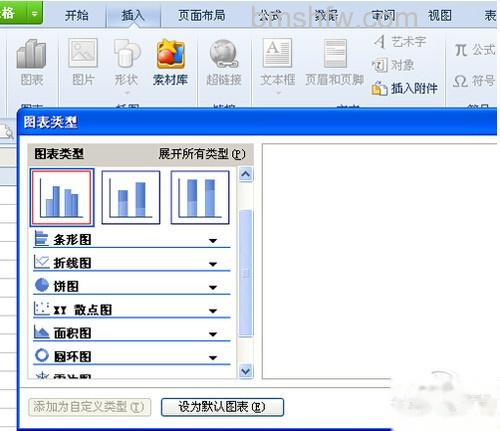
Task: Insert an 对象 object
Action: [393, 65]
